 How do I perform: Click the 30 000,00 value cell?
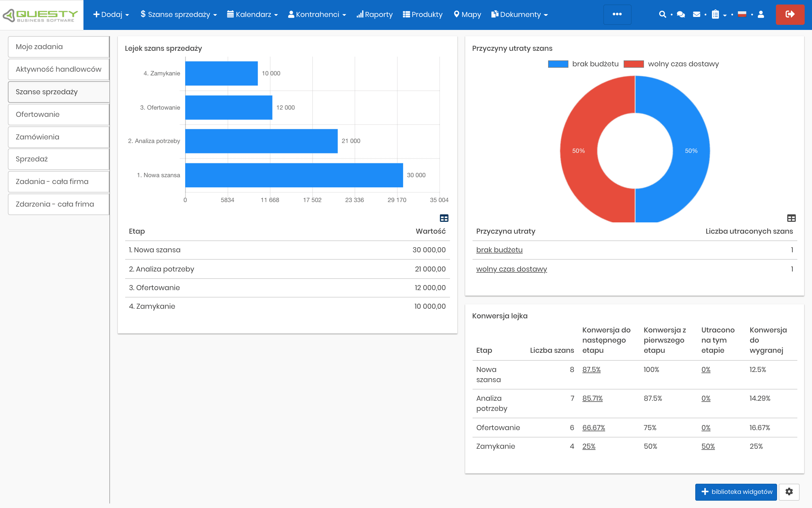tap(429, 250)
